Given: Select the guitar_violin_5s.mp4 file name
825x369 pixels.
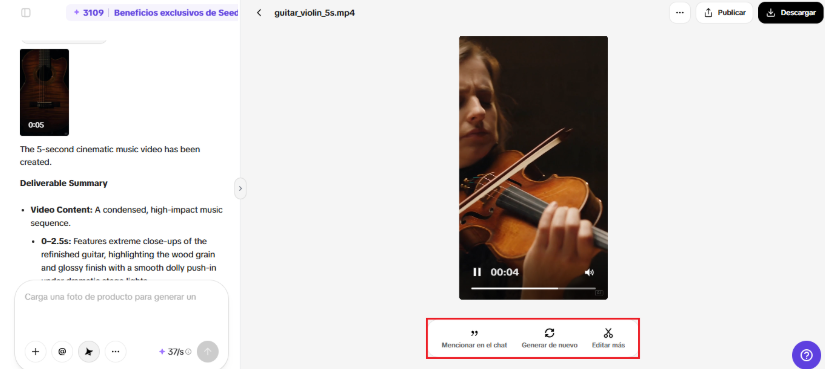Looking at the screenshot, I should click(315, 13).
